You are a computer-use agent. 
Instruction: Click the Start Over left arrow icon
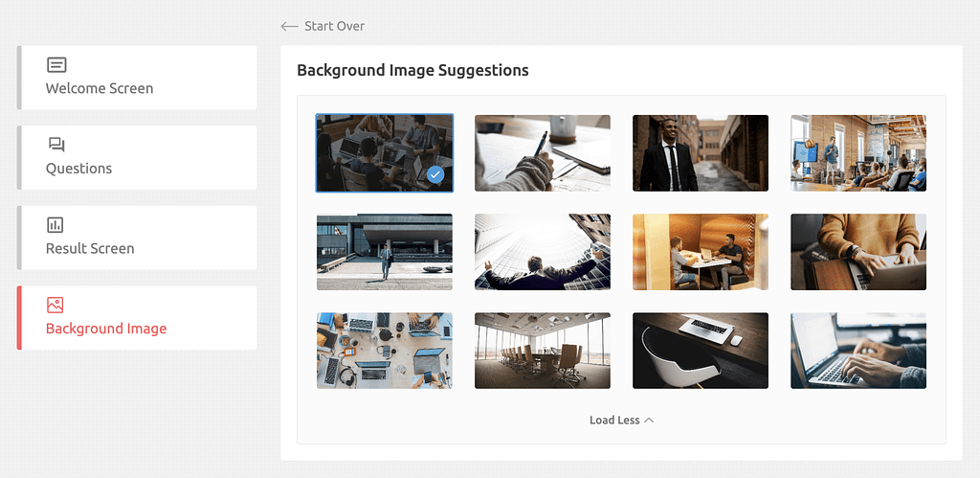(289, 26)
